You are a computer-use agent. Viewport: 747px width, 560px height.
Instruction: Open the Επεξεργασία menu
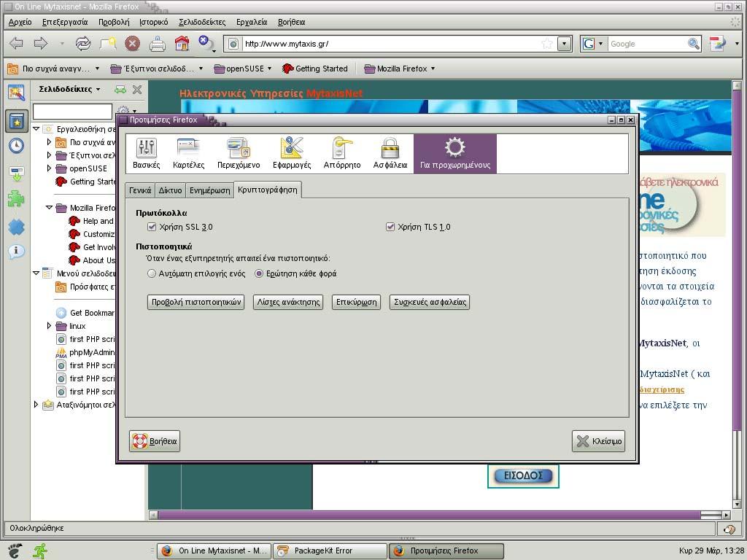65,22
